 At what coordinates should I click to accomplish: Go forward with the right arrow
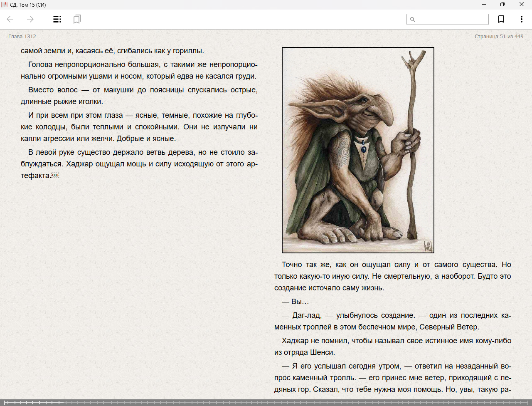pos(30,19)
